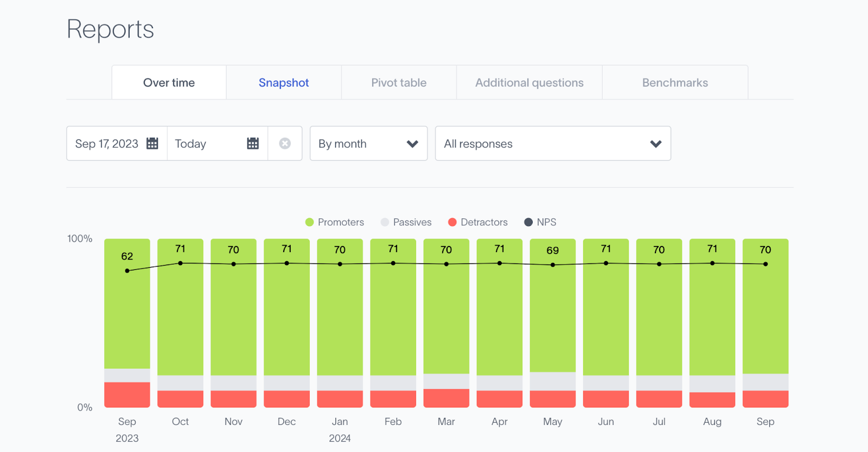
Task: Open the Benchmarks tab
Action: point(675,82)
